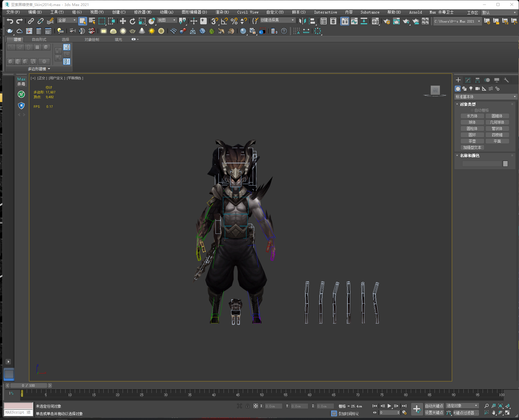Choose the Select and Move tool
This screenshot has height=420, width=519.
pyautogui.click(x=123, y=21)
